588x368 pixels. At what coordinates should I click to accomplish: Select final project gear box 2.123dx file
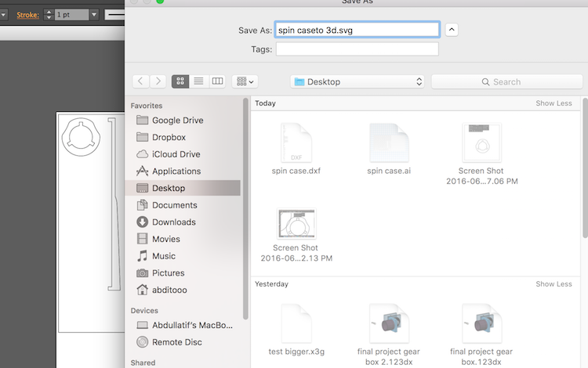pos(389,334)
